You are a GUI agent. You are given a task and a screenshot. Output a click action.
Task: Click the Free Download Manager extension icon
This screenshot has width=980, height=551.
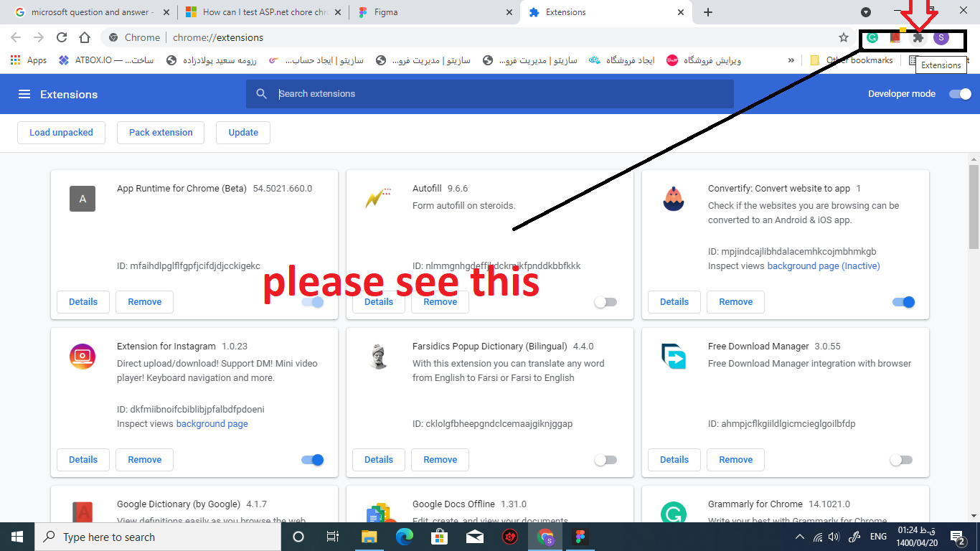click(x=673, y=355)
